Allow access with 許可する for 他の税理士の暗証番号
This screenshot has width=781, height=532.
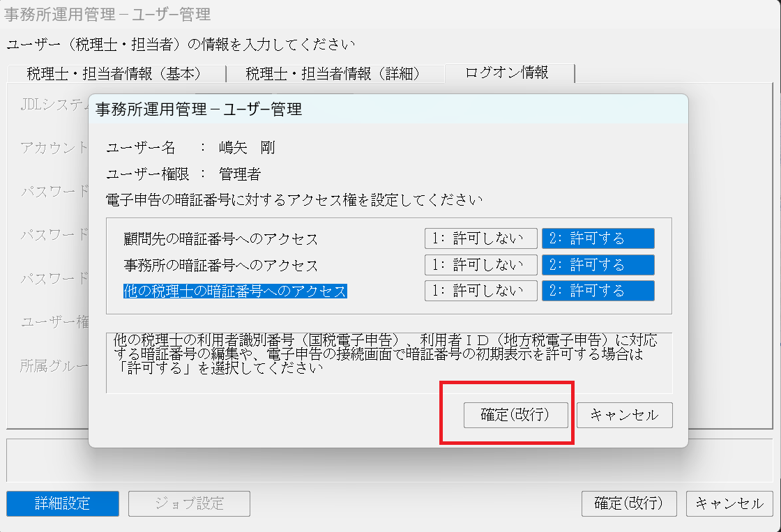pyautogui.click(x=598, y=291)
